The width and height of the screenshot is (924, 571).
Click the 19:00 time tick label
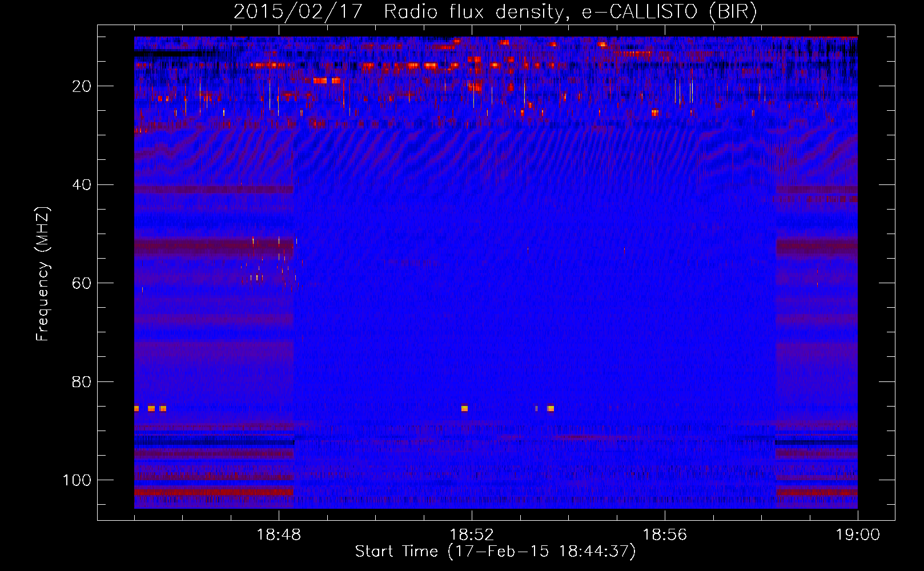click(858, 535)
